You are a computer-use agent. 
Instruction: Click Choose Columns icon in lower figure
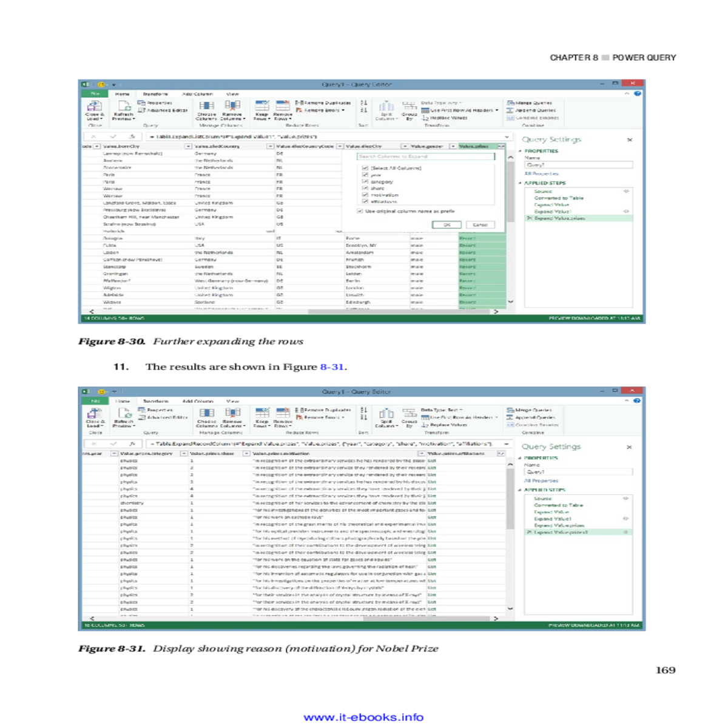pos(206,413)
